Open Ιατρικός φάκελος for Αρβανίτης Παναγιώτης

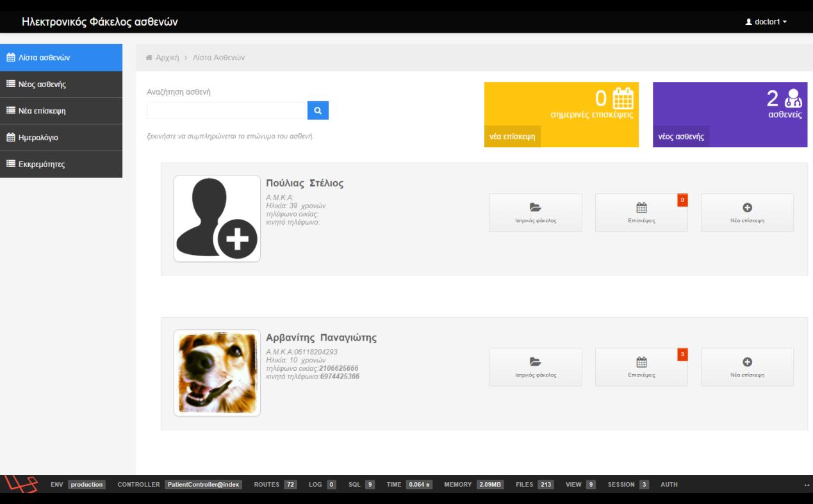pyautogui.click(x=536, y=367)
